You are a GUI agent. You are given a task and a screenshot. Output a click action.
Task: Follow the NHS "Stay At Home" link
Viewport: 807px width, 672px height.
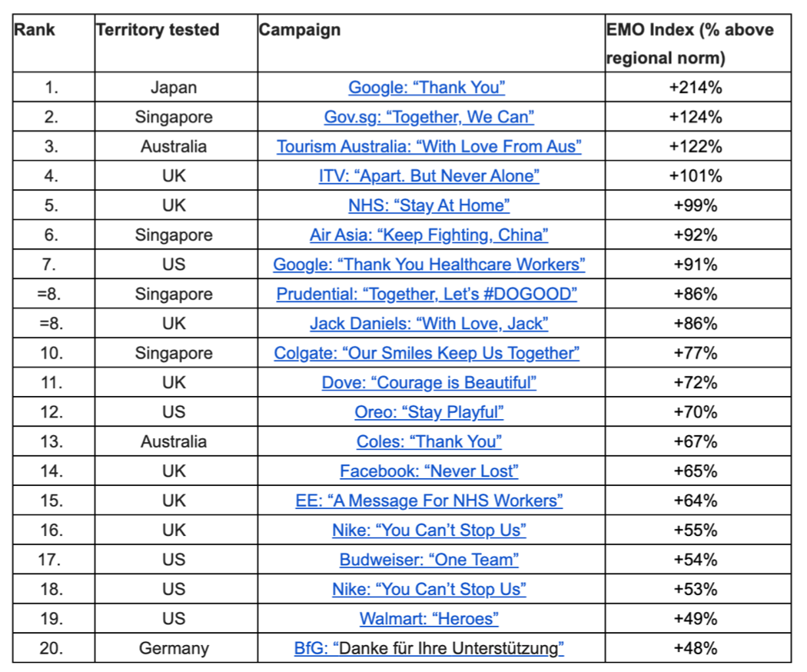[429, 205]
